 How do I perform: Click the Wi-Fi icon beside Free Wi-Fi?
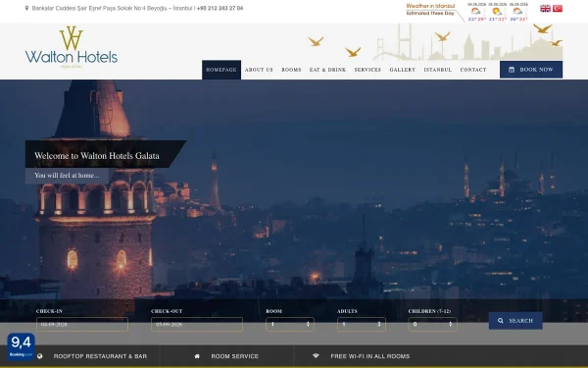[x=316, y=355]
